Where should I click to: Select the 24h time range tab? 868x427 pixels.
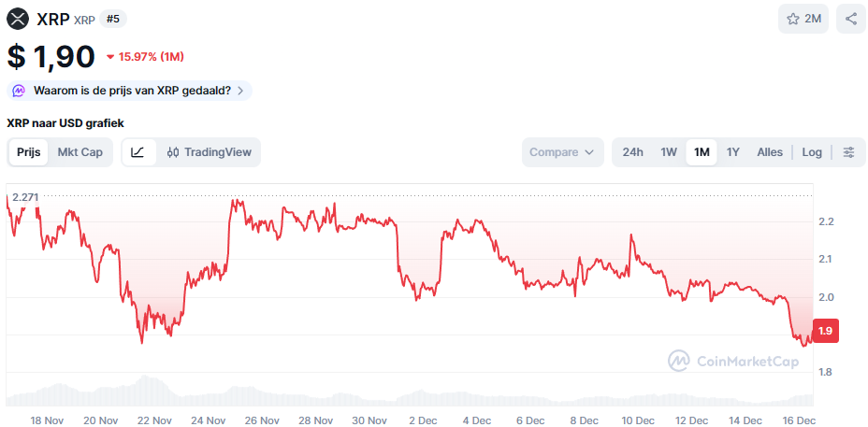click(633, 152)
